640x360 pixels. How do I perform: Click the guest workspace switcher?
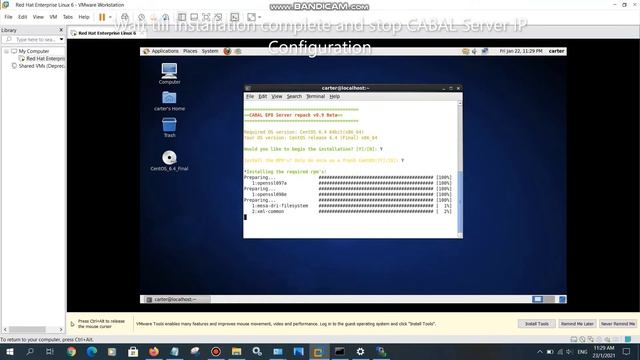[x=543, y=300]
